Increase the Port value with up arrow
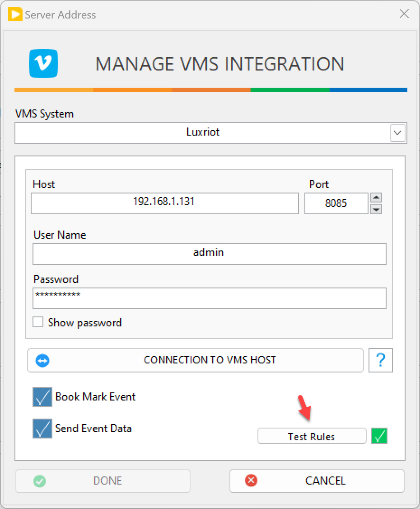 pos(376,198)
